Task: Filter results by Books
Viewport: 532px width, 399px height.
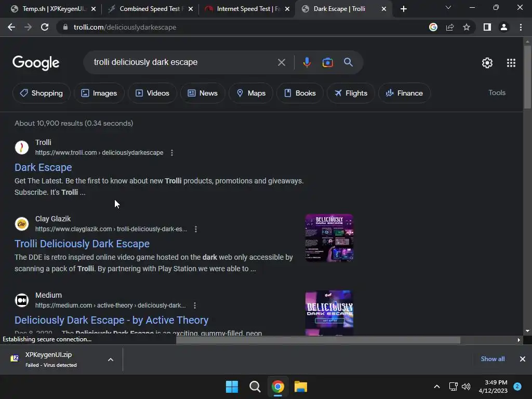Action: tap(300, 93)
